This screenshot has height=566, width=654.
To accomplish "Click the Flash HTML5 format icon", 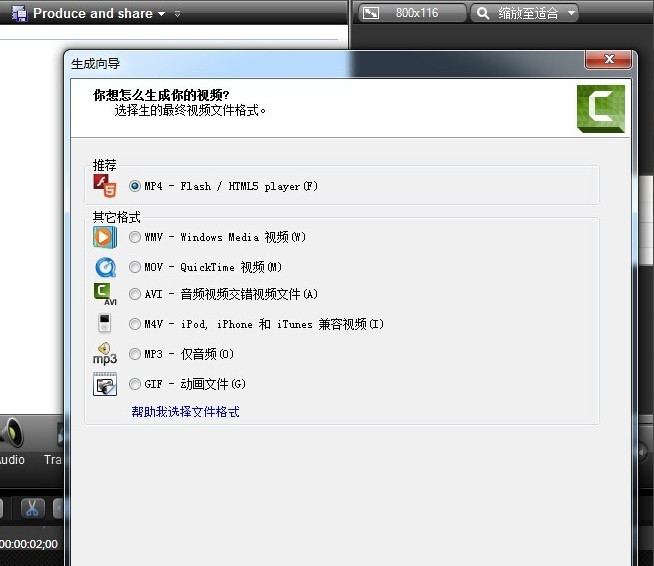I will click(x=104, y=186).
